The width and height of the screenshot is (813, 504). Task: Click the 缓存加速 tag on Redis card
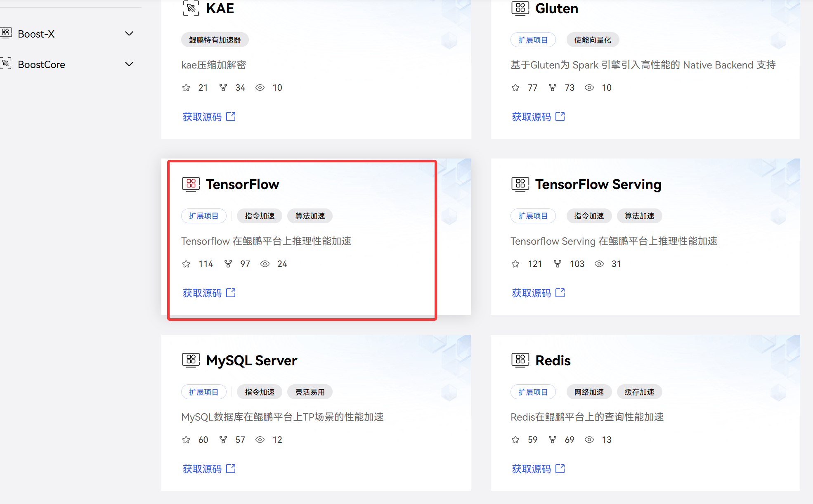coord(639,392)
